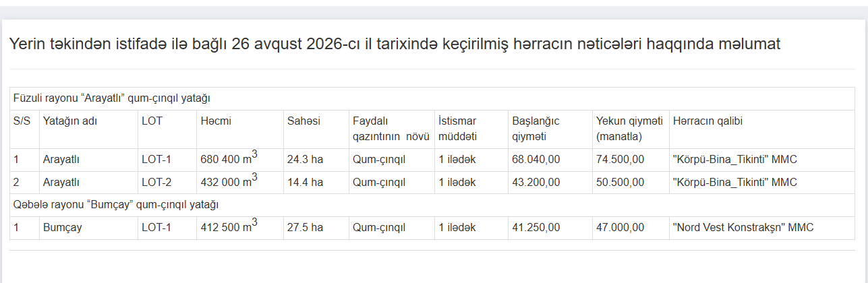
Task: Click the Başlanğıc qiyməti column header
Action: pyautogui.click(x=550, y=129)
